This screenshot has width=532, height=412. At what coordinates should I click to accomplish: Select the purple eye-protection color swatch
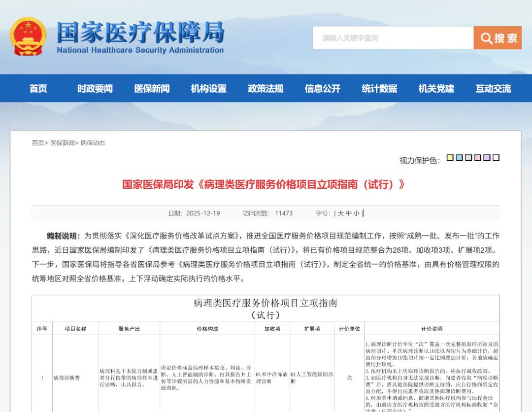[x=487, y=158]
